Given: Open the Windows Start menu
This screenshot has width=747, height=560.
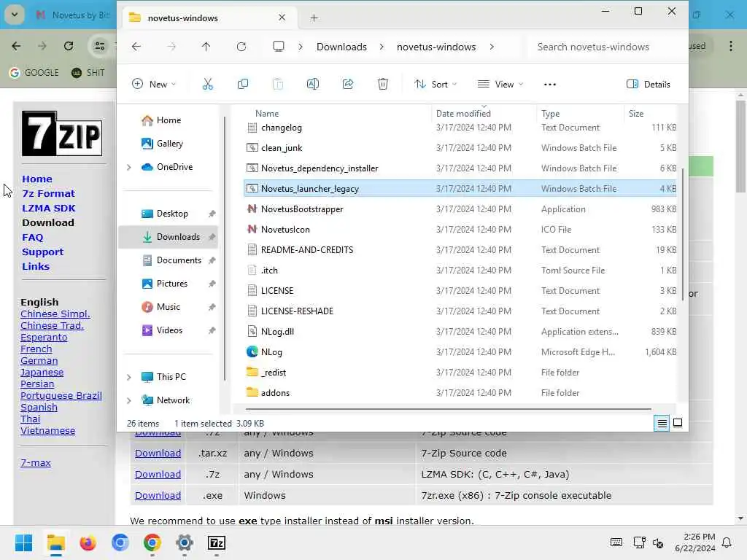Looking at the screenshot, I should point(24,542).
